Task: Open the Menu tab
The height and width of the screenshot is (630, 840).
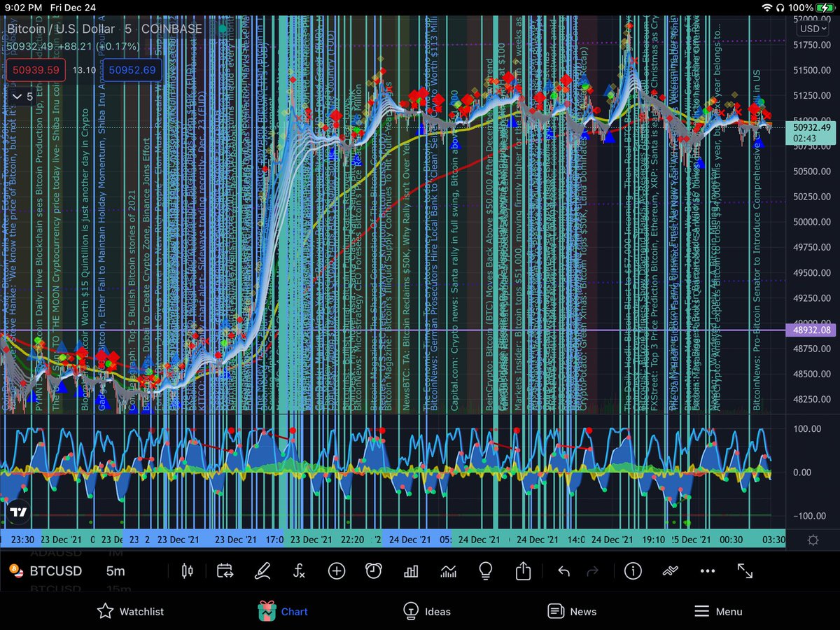Action: [717, 611]
